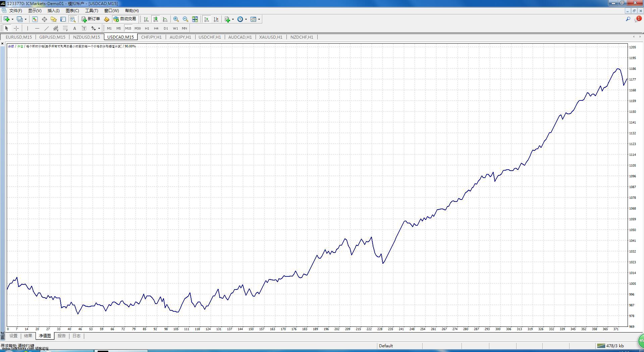Toggle the Terminal window icon
This screenshot has height=352, width=644.
(x=63, y=19)
